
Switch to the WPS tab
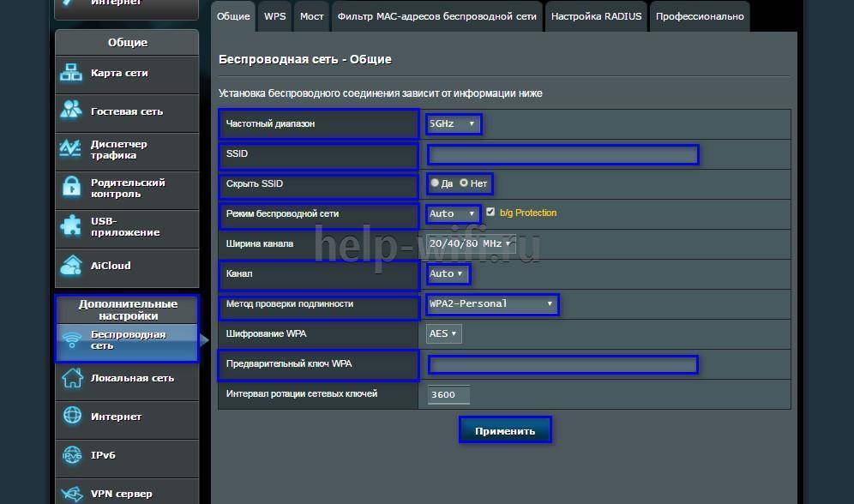[275, 16]
